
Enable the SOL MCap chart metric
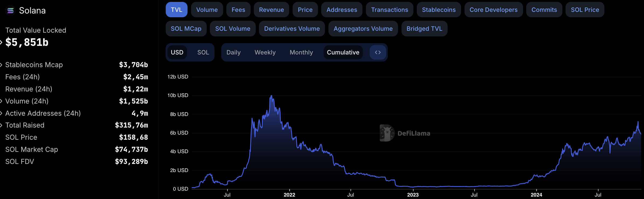click(186, 29)
